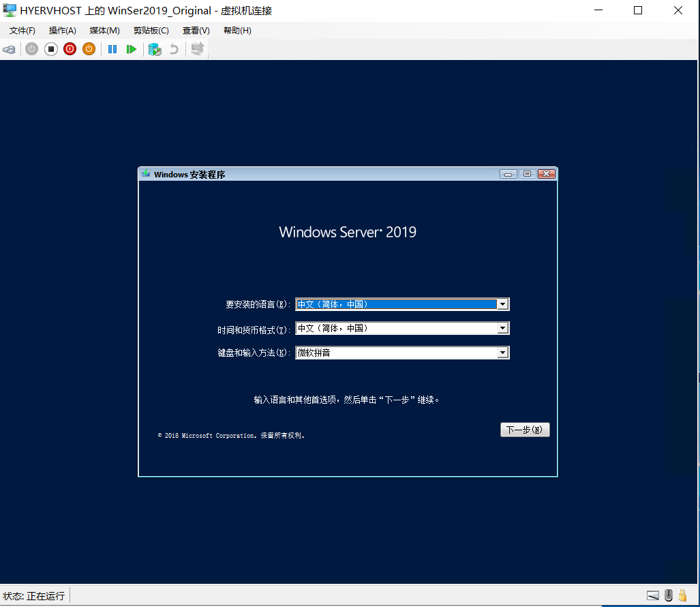Click the Windows 安装程序 title bar icon
The width and height of the screenshot is (700, 607).
point(145,174)
